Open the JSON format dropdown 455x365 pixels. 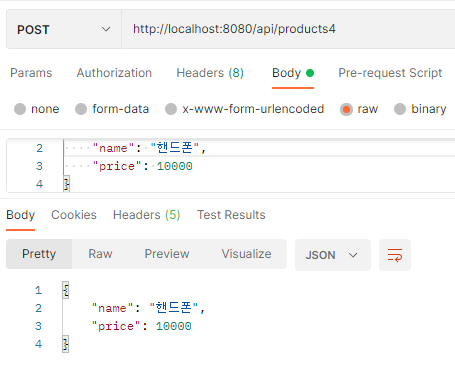(333, 255)
